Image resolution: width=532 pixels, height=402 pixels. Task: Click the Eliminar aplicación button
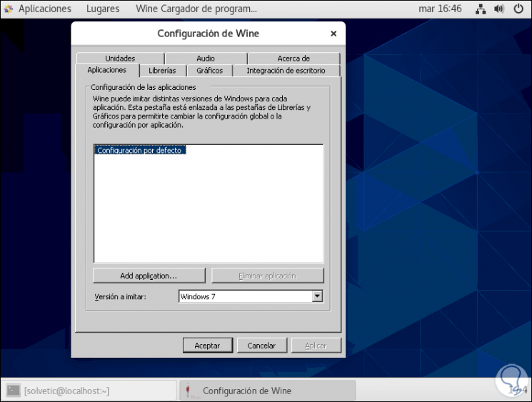point(267,276)
